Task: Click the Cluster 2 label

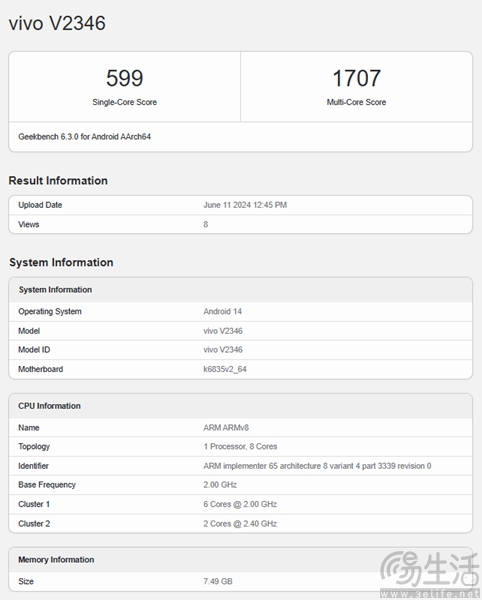Action: point(34,524)
